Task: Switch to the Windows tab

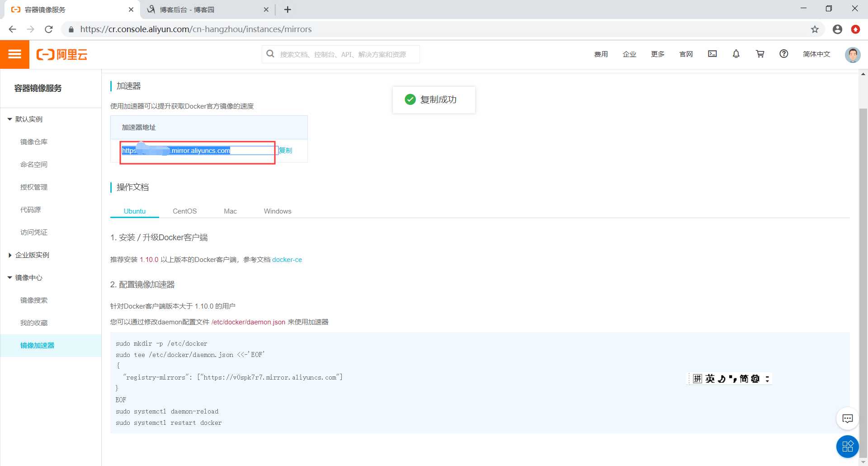Action: point(278,211)
